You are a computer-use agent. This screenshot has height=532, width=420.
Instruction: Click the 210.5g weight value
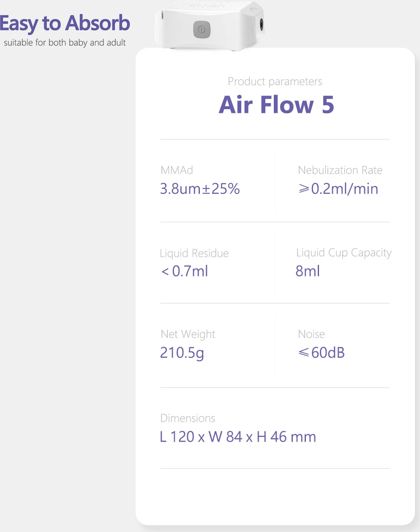(182, 352)
